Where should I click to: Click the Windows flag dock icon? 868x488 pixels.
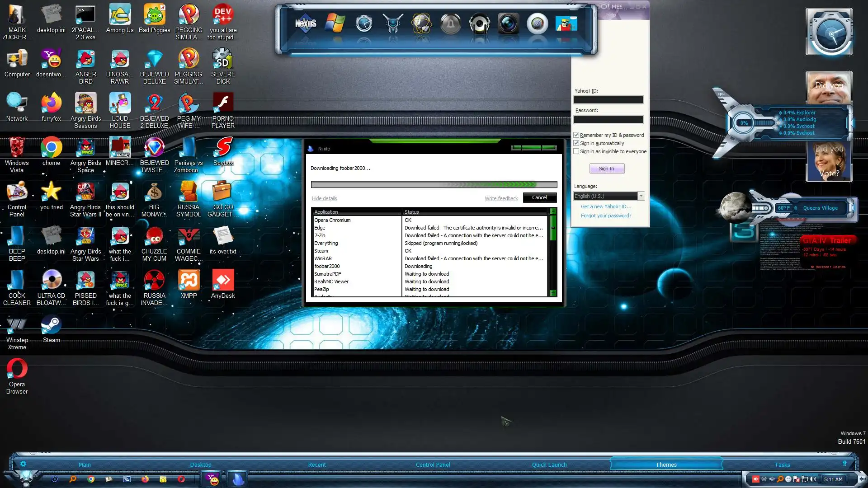pyautogui.click(x=335, y=23)
